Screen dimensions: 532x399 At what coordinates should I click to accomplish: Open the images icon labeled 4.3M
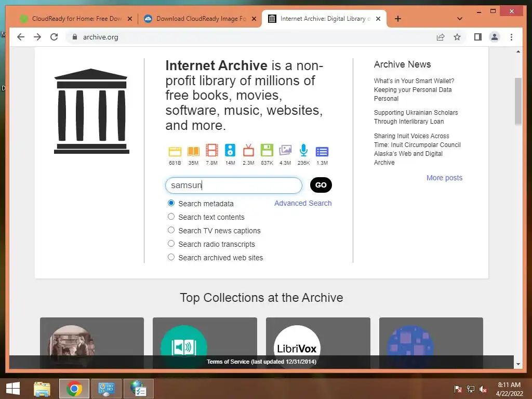285,150
